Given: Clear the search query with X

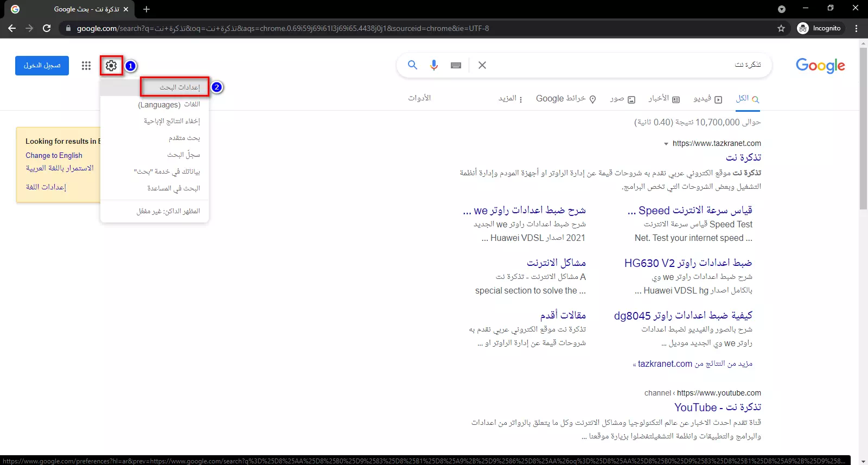Looking at the screenshot, I should [482, 65].
